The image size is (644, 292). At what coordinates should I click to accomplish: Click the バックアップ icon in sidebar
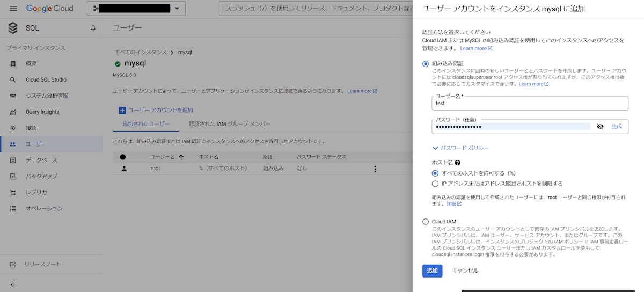[x=13, y=176]
